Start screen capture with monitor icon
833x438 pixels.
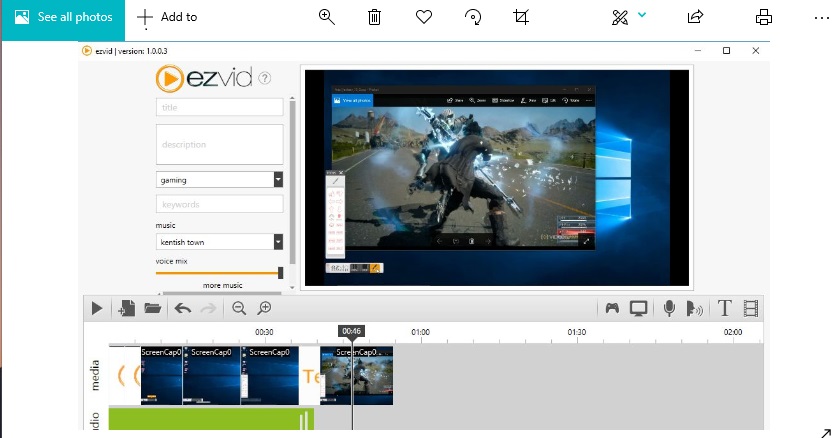coord(638,308)
